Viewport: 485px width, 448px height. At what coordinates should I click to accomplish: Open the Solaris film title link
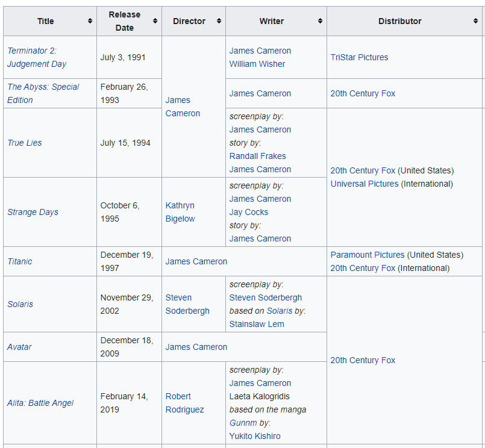[20, 304]
